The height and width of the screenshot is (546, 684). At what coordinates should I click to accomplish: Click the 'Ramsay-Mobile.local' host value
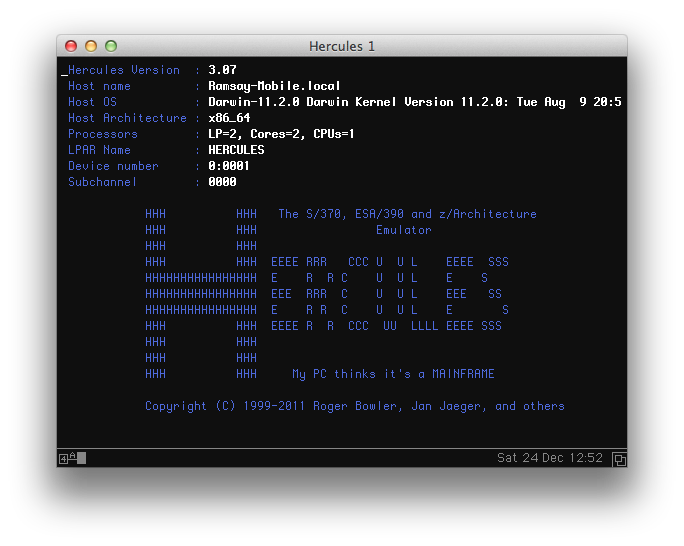coord(274,86)
